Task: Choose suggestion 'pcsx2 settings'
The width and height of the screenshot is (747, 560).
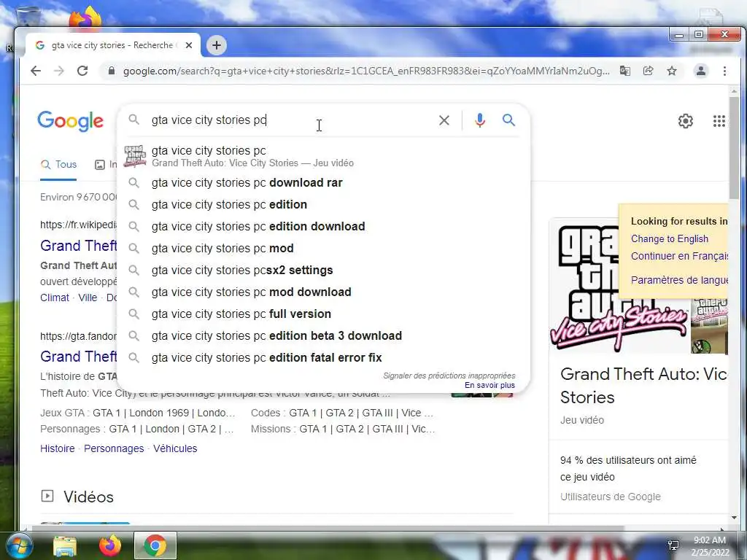Action: coord(323,271)
